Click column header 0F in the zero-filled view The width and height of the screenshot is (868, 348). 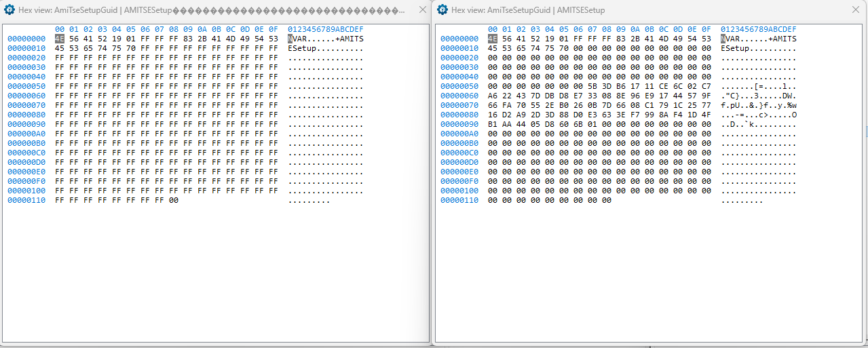(706, 29)
